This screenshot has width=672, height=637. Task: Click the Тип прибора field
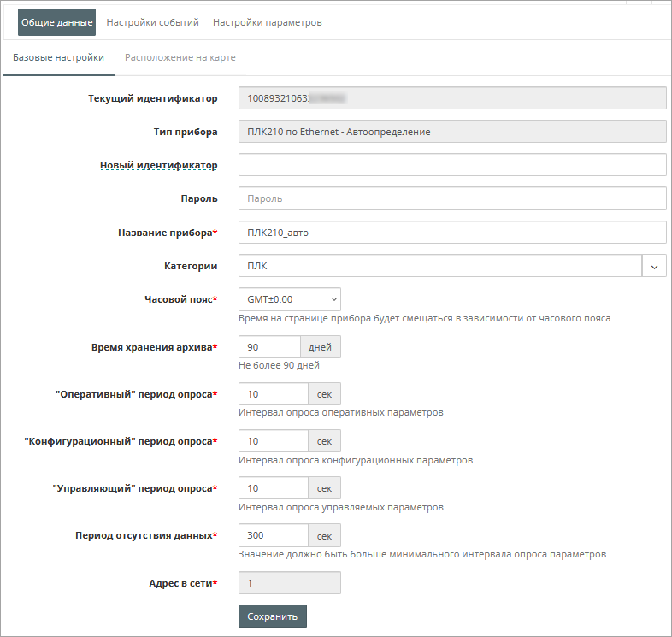(x=451, y=132)
